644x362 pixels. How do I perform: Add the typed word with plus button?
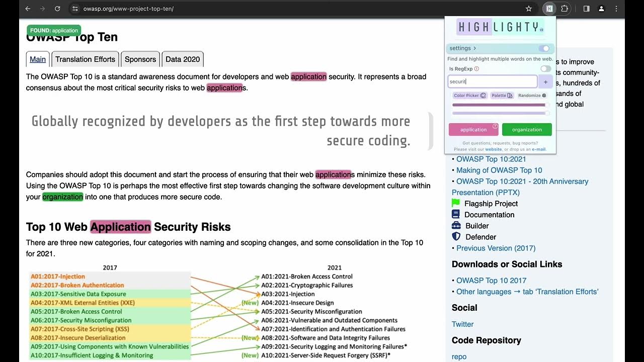click(x=545, y=81)
